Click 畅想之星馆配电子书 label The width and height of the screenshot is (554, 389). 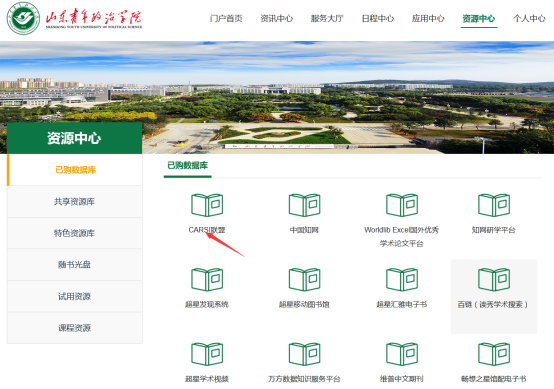tap(494, 379)
